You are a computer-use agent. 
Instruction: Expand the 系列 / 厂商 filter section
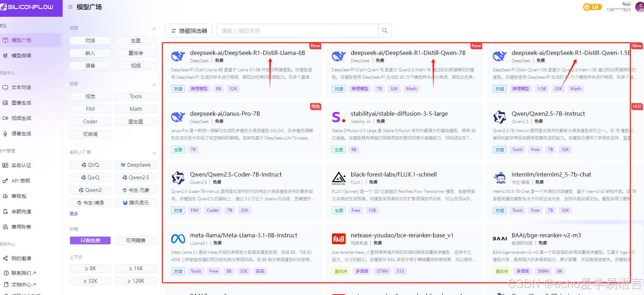[154, 153]
